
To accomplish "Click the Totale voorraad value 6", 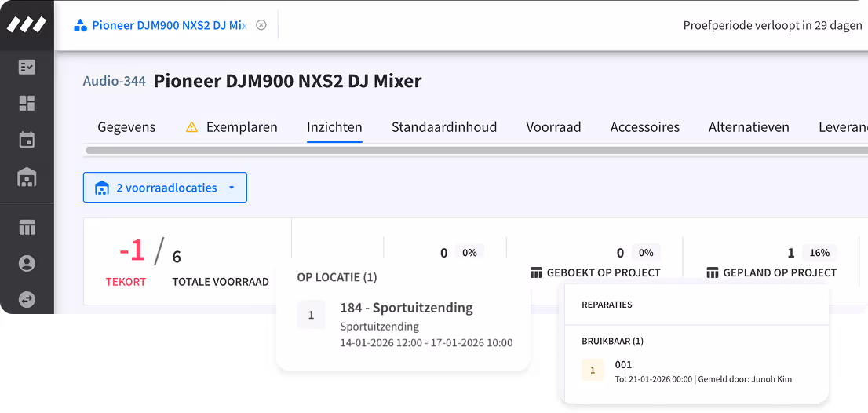I will pyautogui.click(x=177, y=257).
